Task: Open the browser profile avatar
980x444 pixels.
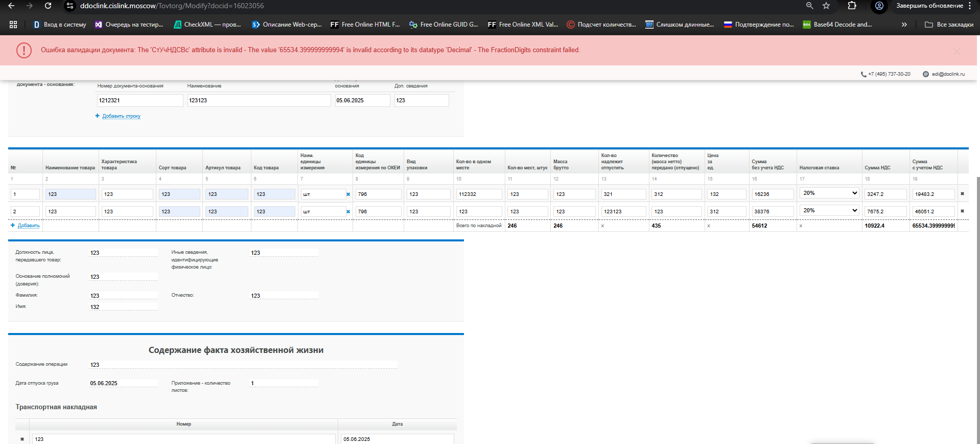Action: pos(879,6)
